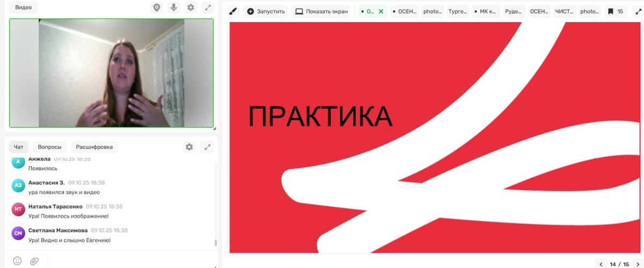
Task: Click the ПРАКТИКА slide
Action: [435, 137]
